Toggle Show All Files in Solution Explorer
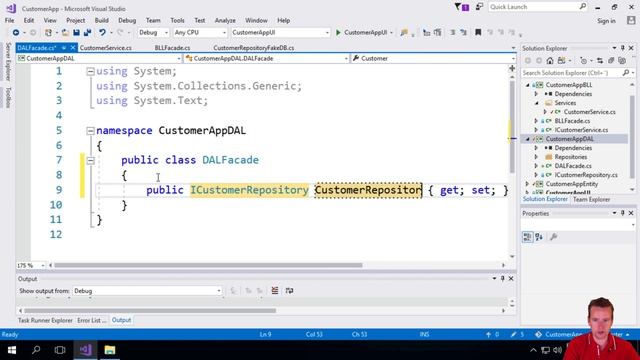This screenshot has width=640, height=360. coord(622,61)
